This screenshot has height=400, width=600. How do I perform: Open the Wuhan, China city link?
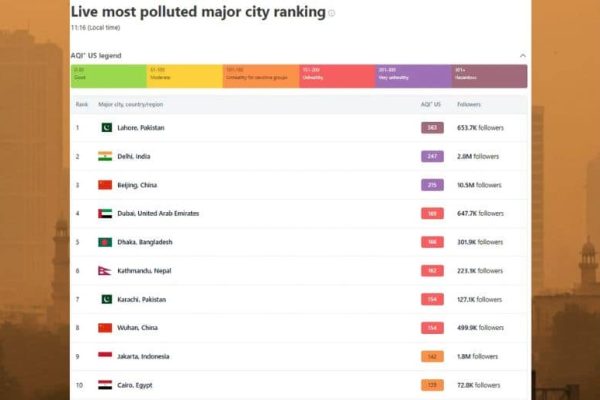137,328
